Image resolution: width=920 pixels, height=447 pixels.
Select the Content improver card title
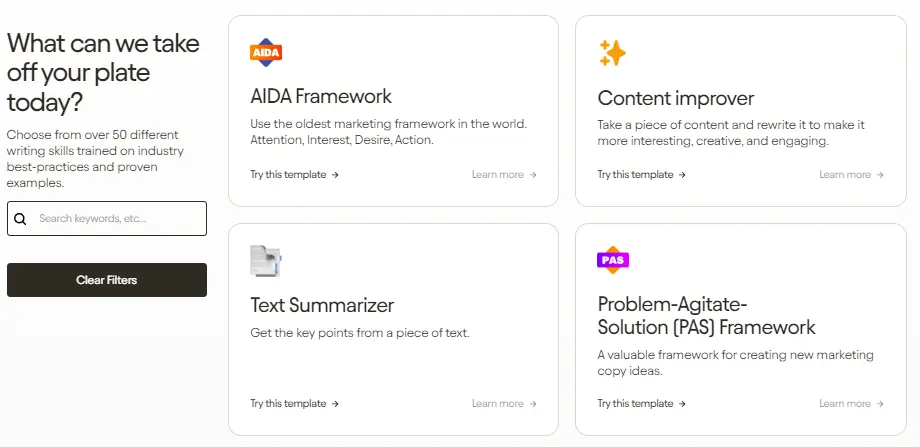pos(675,98)
